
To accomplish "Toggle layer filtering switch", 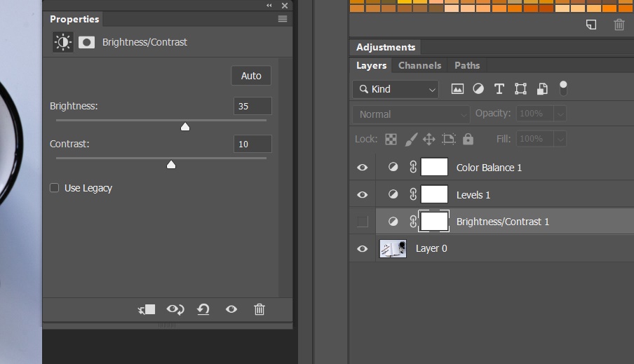I will [563, 88].
